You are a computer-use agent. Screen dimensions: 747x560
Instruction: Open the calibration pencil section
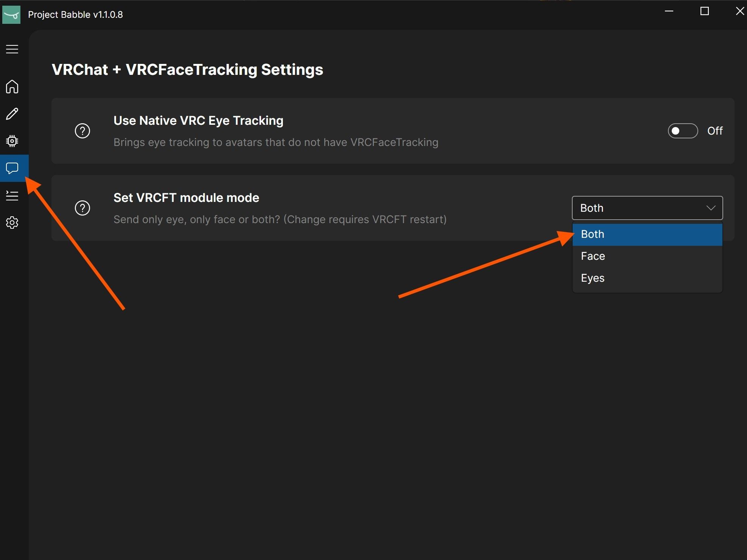tap(12, 113)
